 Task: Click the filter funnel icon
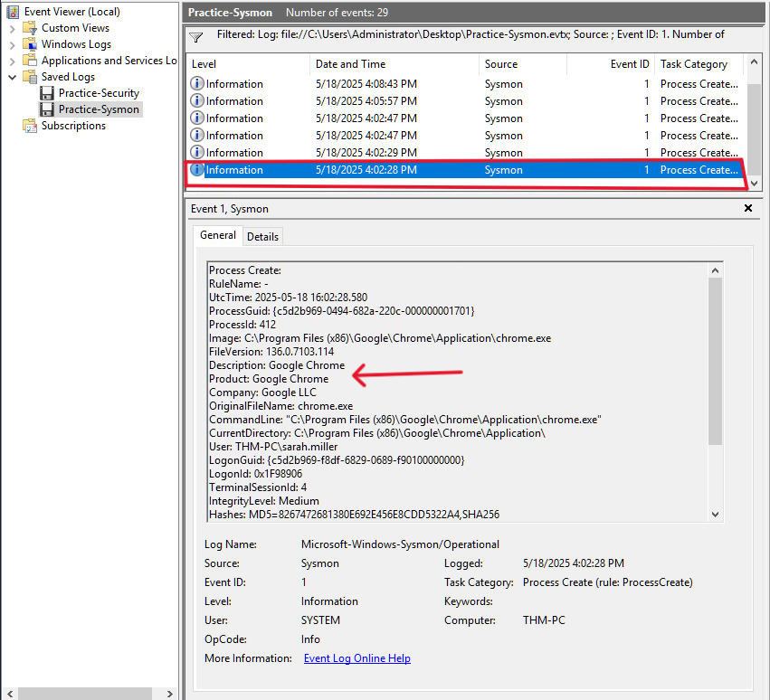[x=196, y=37]
